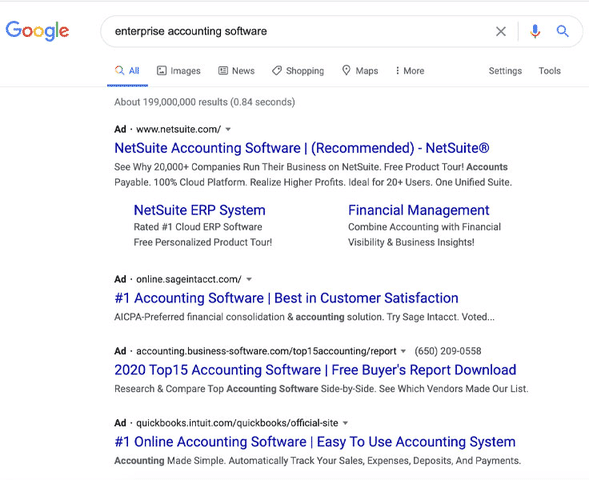Click the accounting.business-software.com/top15accounting/report URL text
The height and width of the screenshot is (480, 589).
(x=266, y=351)
